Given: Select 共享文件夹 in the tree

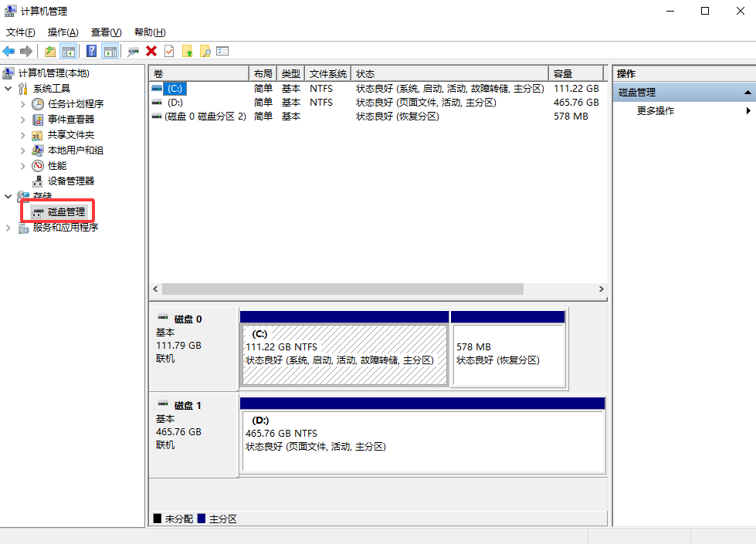Looking at the screenshot, I should [71, 135].
